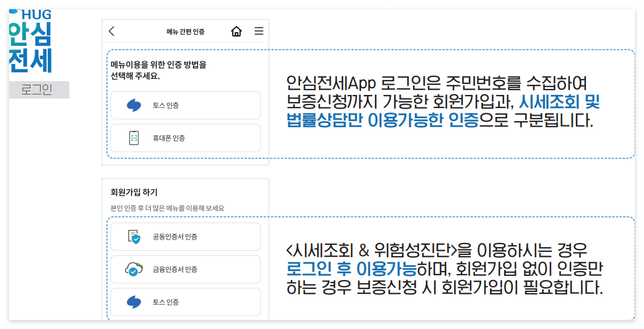Select 토스 인증 in the simple authentication section
This screenshot has height=329, width=644.
(x=185, y=106)
